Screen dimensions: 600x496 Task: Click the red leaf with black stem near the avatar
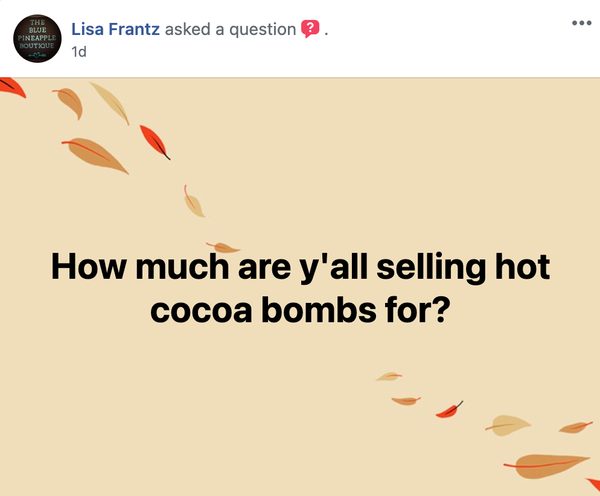(155, 142)
